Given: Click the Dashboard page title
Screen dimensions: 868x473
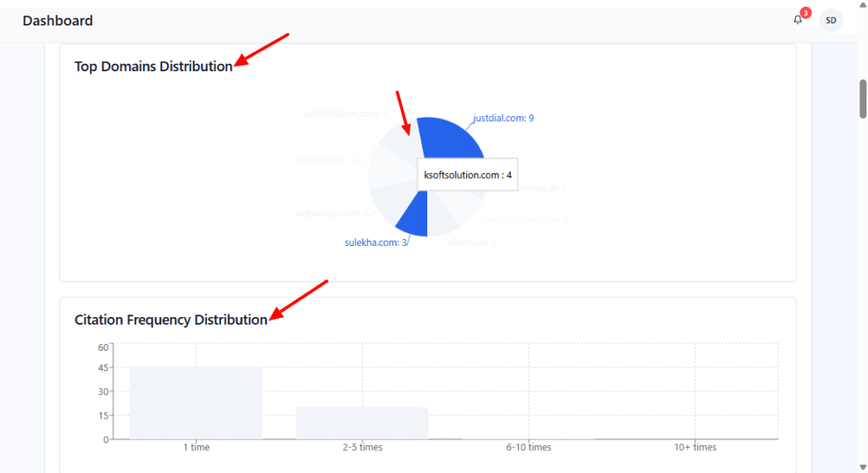Looking at the screenshot, I should pos(58,20).
